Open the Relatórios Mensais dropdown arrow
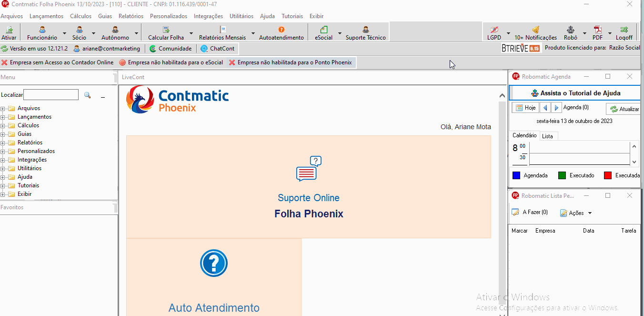Image resolution: width=644 pixels, height=316 pixels. click(x=253, y=33)
